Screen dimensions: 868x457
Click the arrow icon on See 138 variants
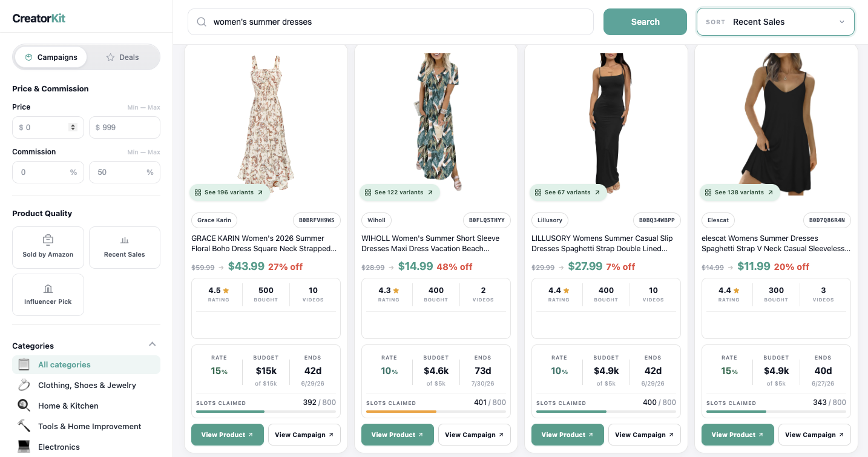pyautogui.click(x=771, y=192)
